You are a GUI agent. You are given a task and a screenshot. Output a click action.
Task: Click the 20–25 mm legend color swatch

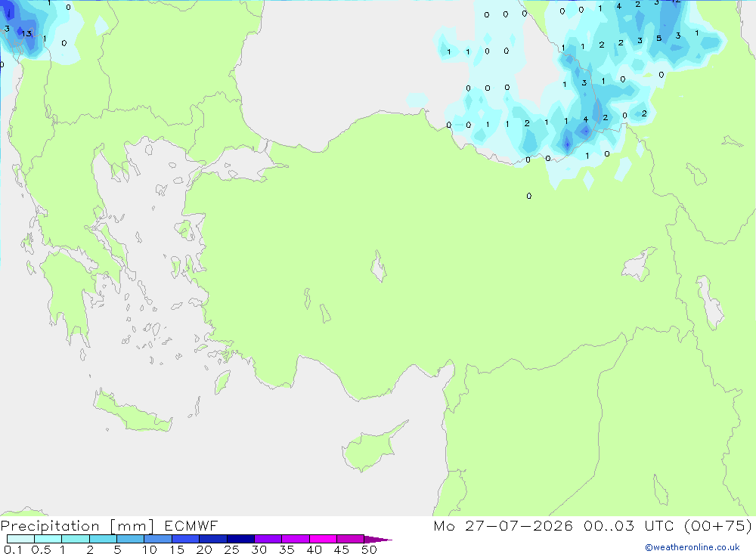213,539
